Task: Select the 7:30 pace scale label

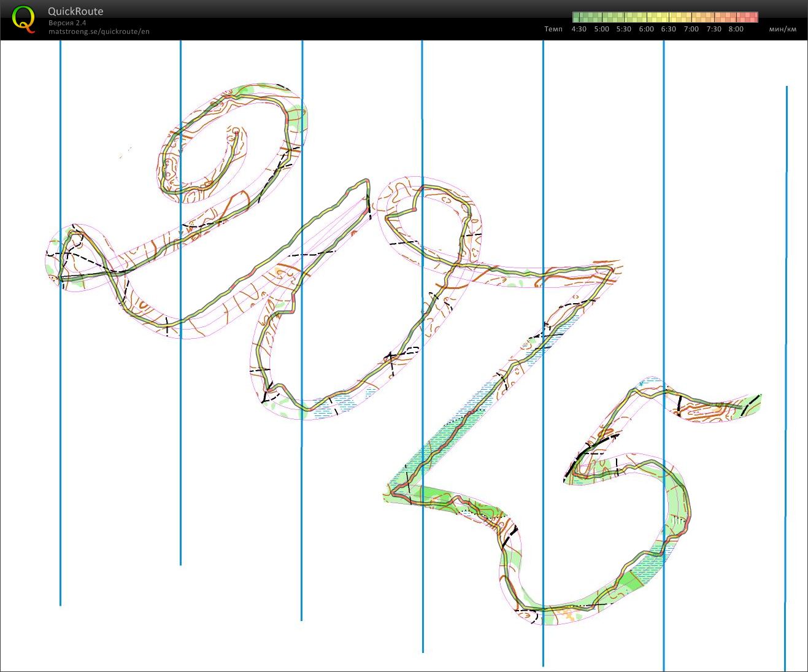Action: pos(714,29)
